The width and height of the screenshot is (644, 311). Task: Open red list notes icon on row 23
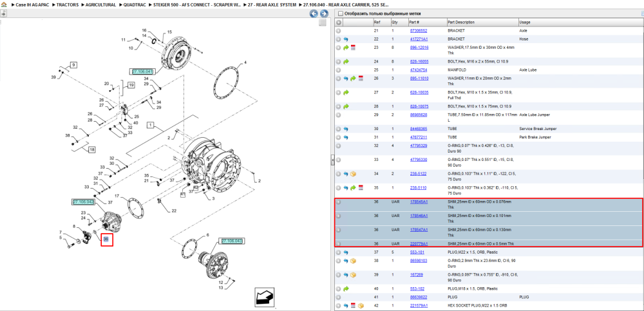click(x=353, y=48)
